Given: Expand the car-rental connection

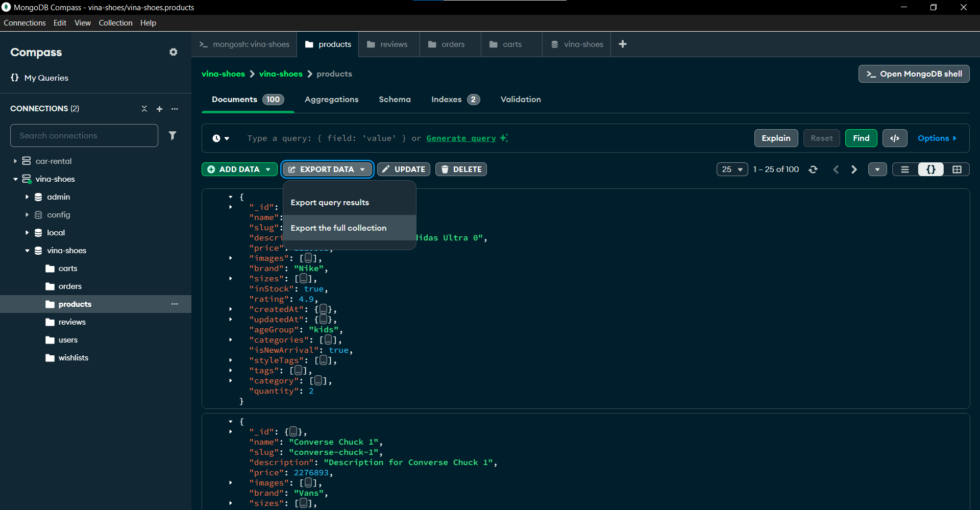Looking at the screenshot, I should [x=15, y=161].
